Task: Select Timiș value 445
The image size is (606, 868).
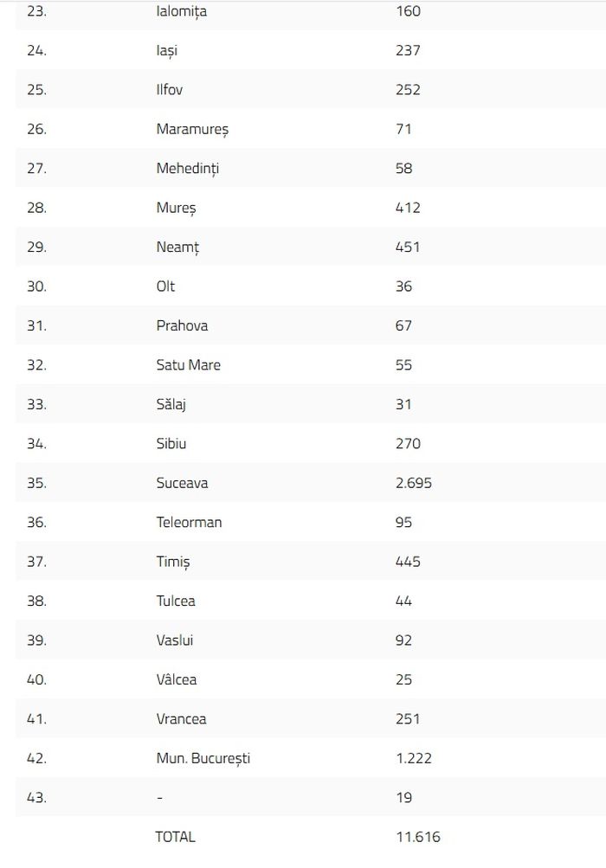Action: pos(409,562)
